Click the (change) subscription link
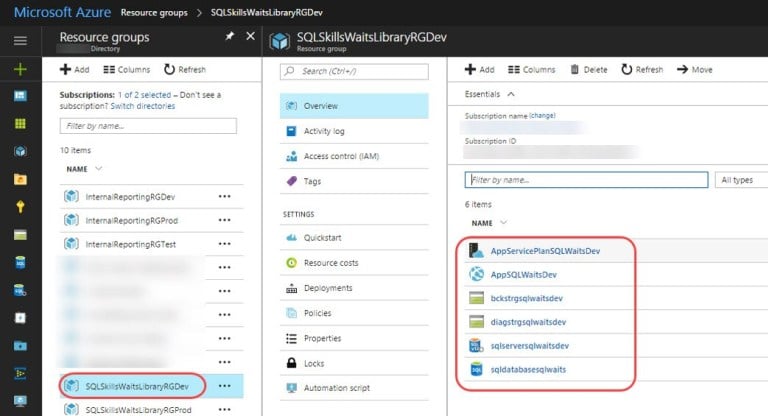The width and height of the screenshot is (768, 416). point(542,116)
